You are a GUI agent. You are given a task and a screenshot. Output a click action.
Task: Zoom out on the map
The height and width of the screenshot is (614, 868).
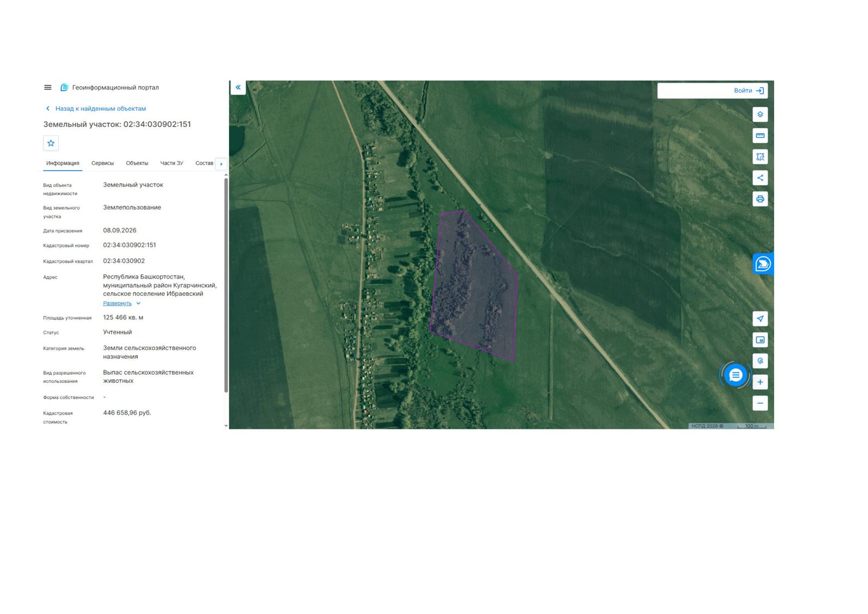tap(760, 403)
